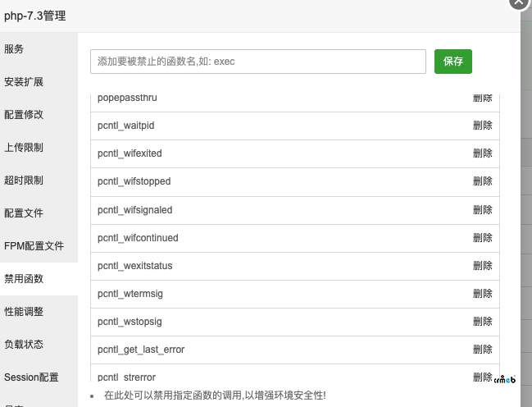The width and height of the screenshot is (532, 407).
Task: Delete the pcntl_wexitstatus function entry
Action: [x=483, y=266]
